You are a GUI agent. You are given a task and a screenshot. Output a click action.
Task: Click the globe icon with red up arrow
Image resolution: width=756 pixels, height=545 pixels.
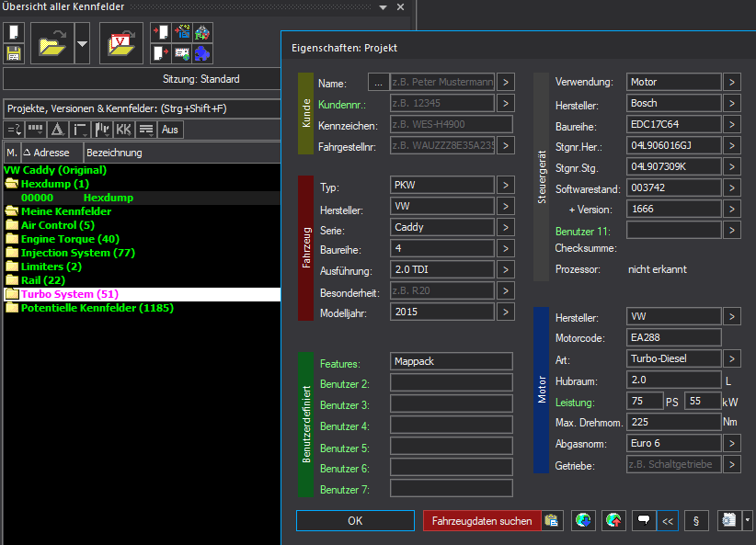pos(613,521)
